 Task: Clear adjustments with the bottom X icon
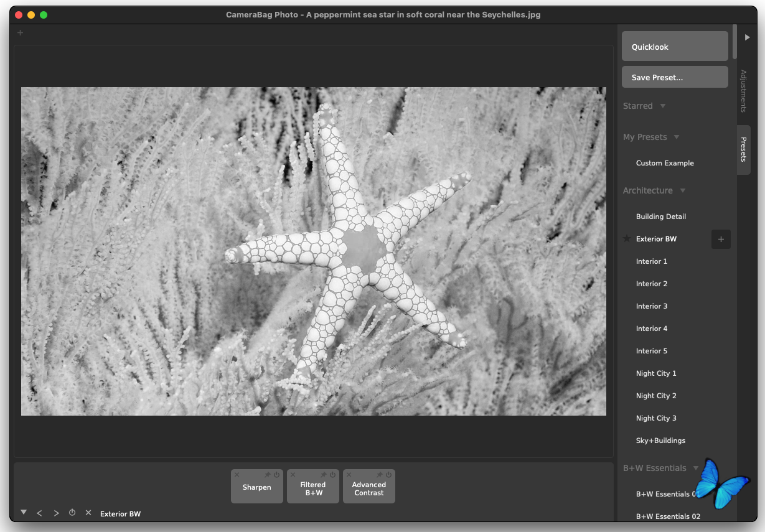(88, 513)
